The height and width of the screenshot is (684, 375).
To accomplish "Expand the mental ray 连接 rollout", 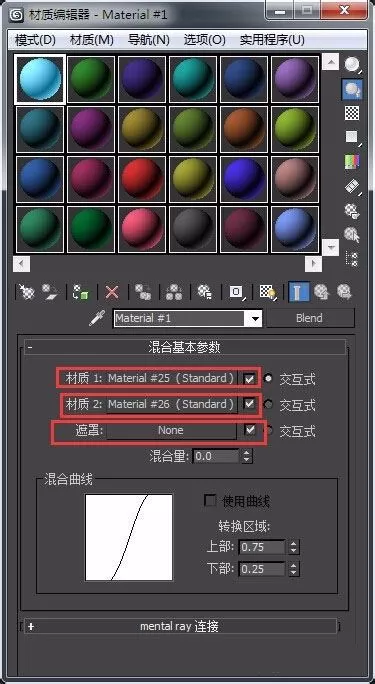I will 181,626.
